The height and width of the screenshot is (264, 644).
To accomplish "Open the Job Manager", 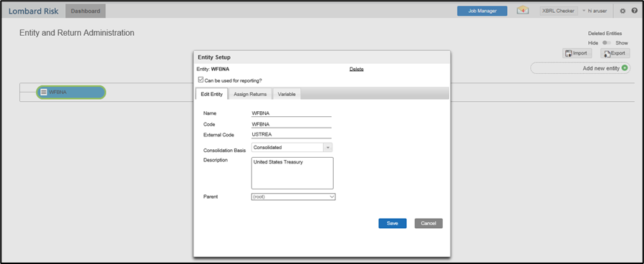I will click(x=482, y=11).
